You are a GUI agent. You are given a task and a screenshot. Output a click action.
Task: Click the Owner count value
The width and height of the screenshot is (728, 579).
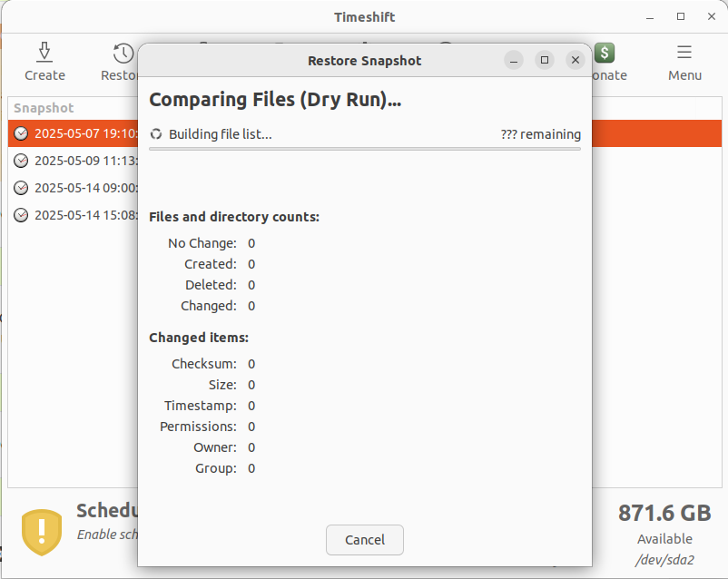click(x=251, y=447)
